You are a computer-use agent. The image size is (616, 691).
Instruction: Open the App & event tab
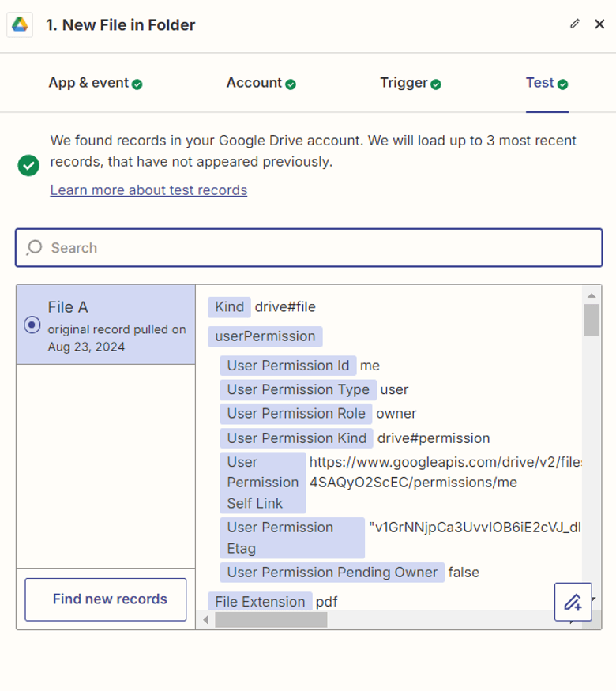coord(95,83)
